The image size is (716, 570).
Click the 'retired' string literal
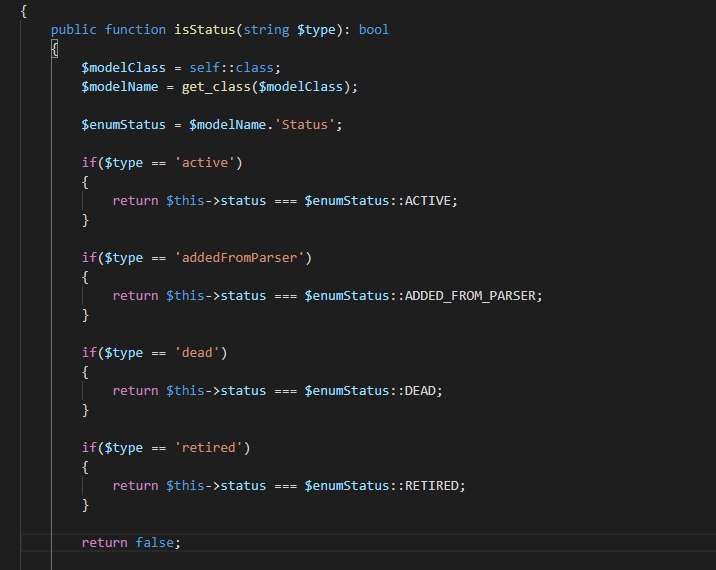coord(208,448)
